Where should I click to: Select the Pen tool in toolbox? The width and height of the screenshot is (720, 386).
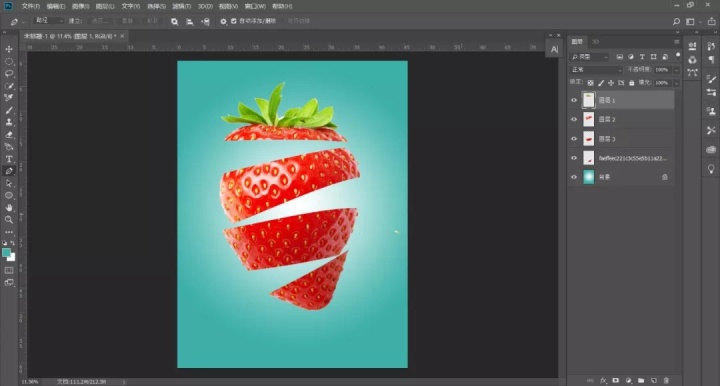pyautogui.click(x=9, y=171)
